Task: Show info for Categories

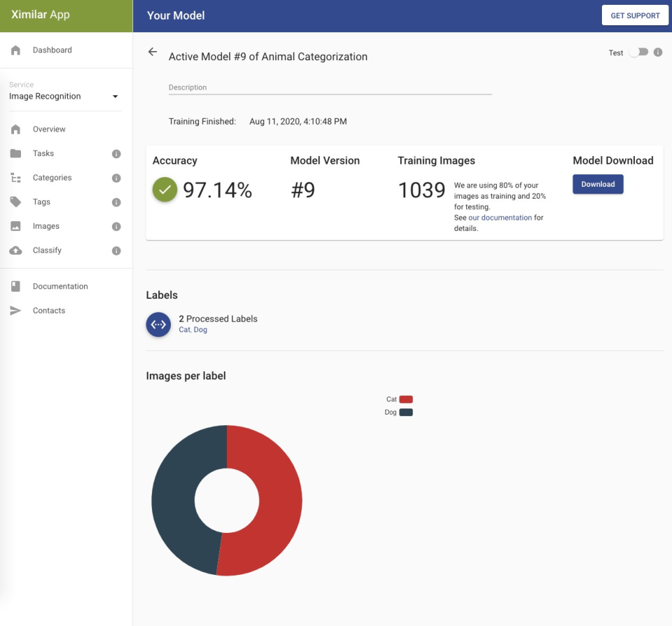Action: 116,178
